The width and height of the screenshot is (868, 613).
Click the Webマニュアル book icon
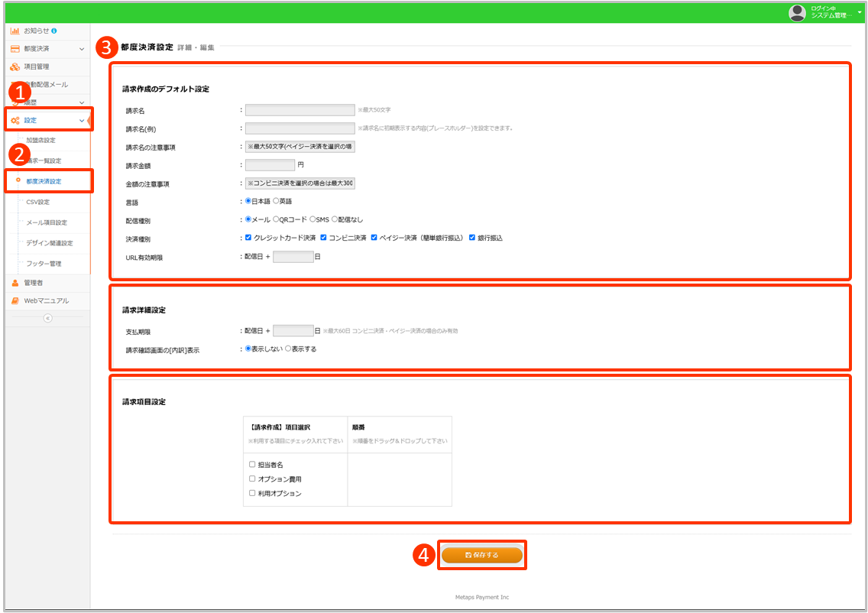coord(15,301)
